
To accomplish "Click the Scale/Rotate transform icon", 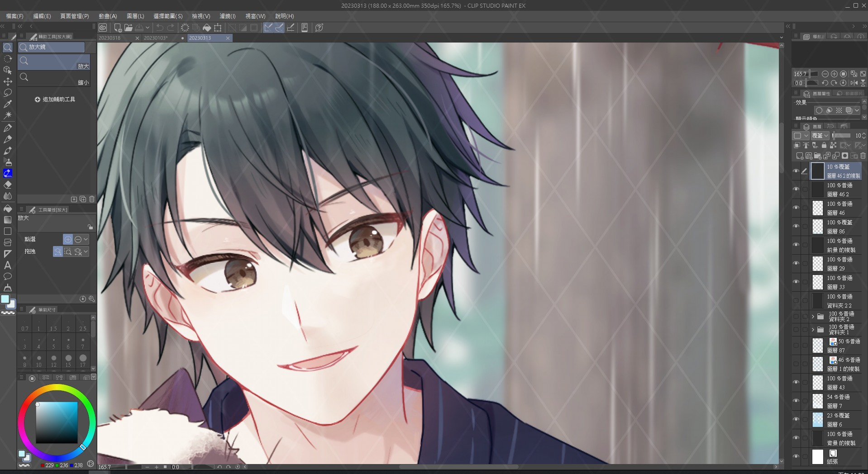I will tap(218, 28).
